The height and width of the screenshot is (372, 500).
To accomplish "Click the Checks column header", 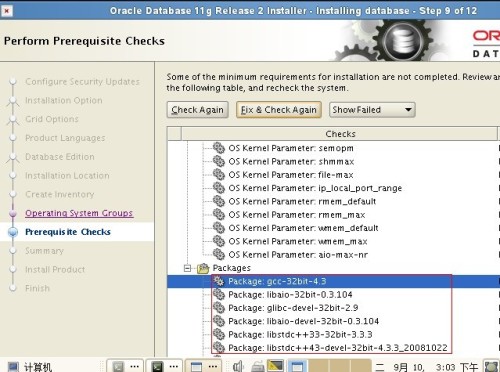I will [340, 134].
